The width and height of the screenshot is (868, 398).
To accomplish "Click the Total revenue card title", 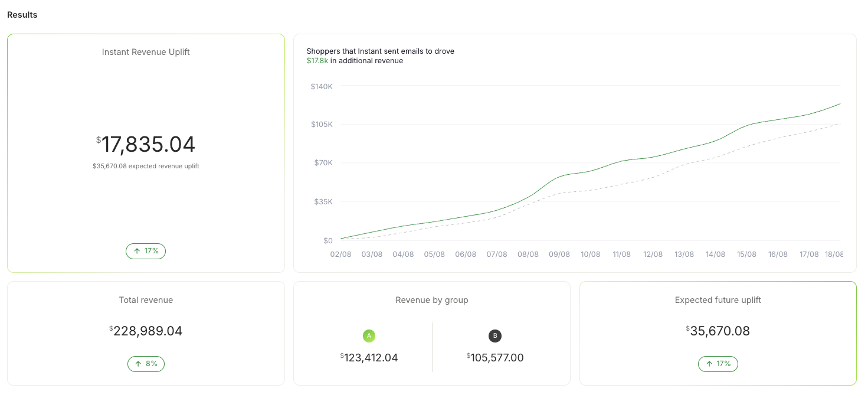I will tap(146, 300).
